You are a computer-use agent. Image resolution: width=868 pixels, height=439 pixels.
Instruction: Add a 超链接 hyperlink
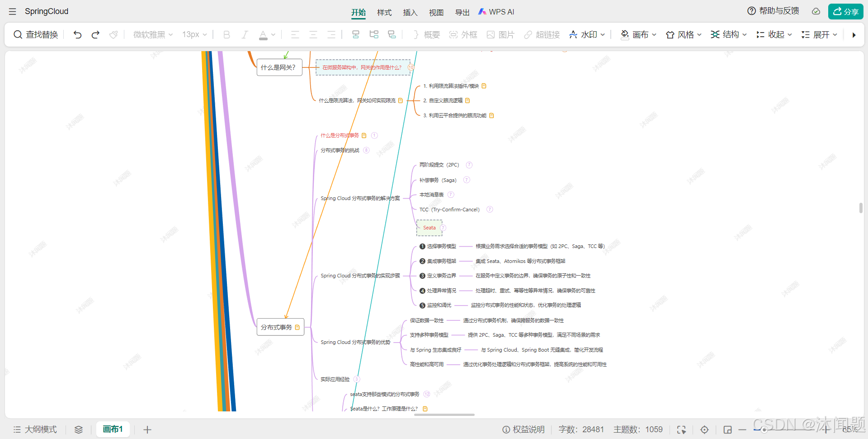542,35
